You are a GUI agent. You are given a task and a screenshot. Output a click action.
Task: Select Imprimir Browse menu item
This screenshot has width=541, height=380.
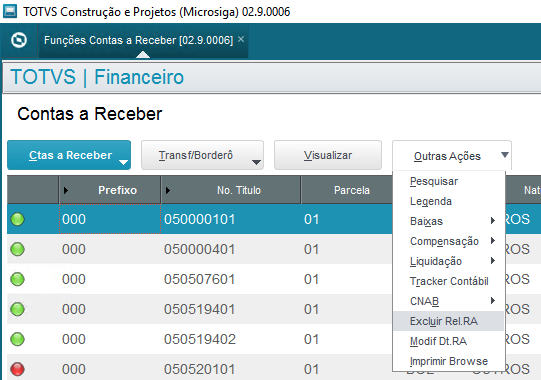coord(449,361)
